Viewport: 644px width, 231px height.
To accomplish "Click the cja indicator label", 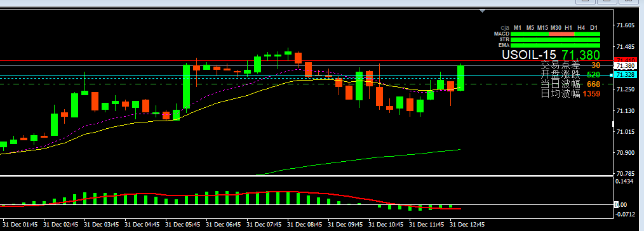I will (x=505, y=27).
